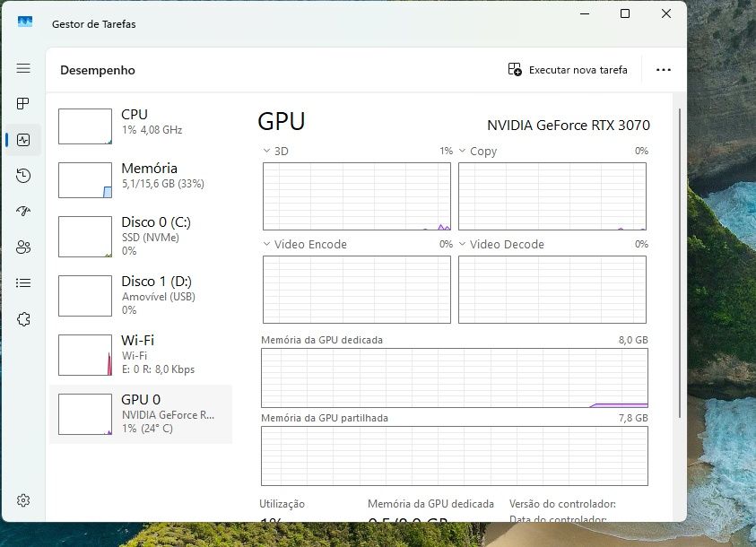Open the Users page icon
This screenshot has height=547, width=756.
click(x=23, y=247)
